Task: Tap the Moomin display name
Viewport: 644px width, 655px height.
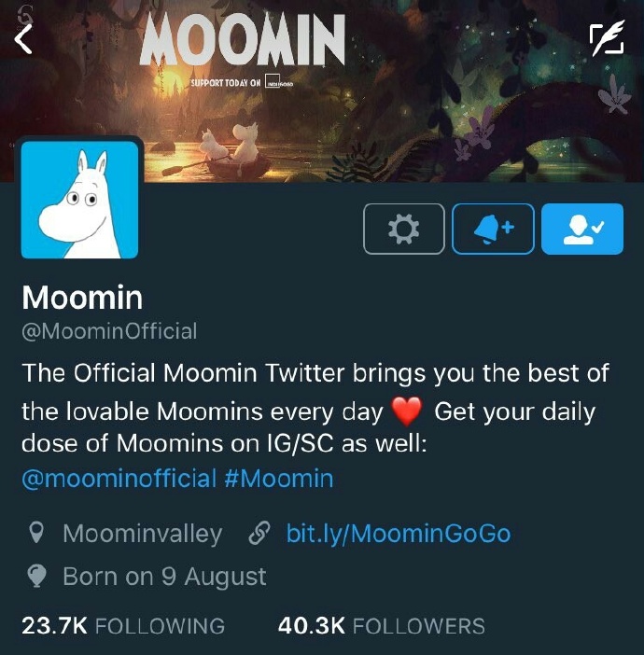Action: pos(82,298)
